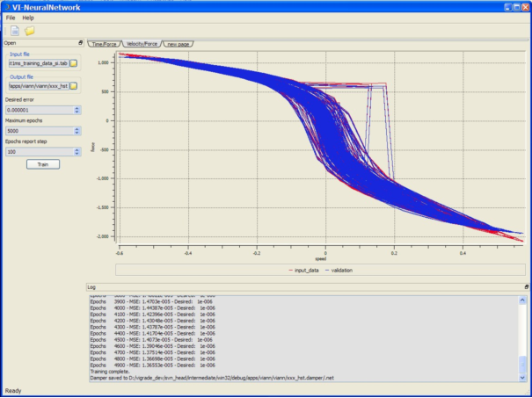Click the validation legend entry
The height and width of the screenshot is (398, 532).
(338, 270)
